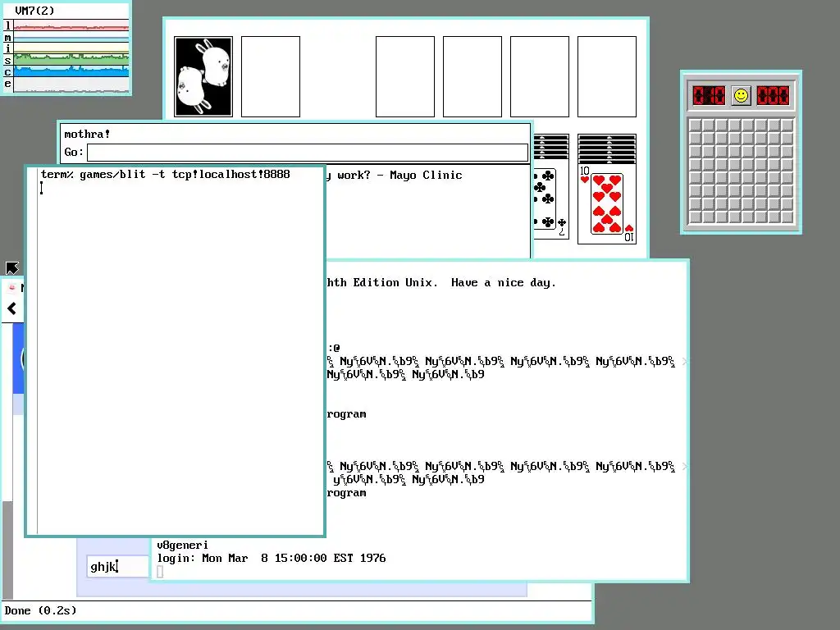
Task: Click the login date line 'Mon Mar 8 15:00:00 EST 1976'
Action: [x=294, y=558]
